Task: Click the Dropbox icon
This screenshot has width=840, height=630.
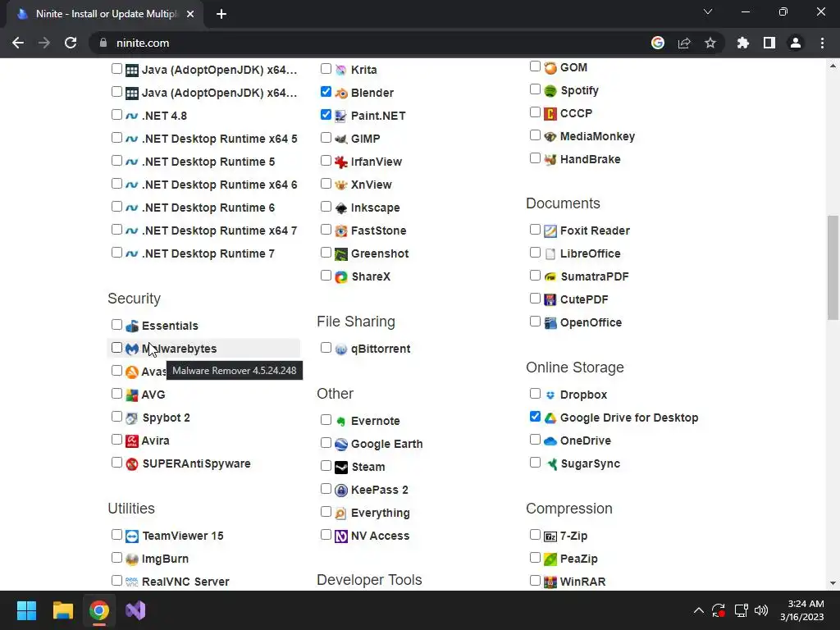Action: pyautogui.click(x=550, y=395)
